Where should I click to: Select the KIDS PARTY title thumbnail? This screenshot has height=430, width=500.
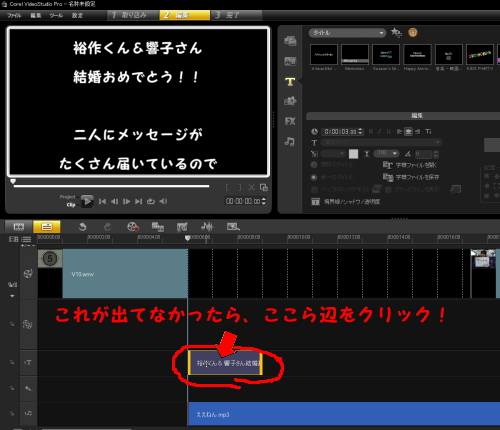tap(480, 54)
